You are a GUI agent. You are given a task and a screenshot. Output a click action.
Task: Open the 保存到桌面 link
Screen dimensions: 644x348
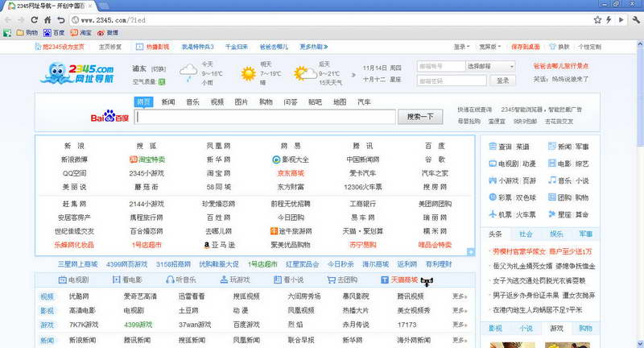[x=526, y=47]
